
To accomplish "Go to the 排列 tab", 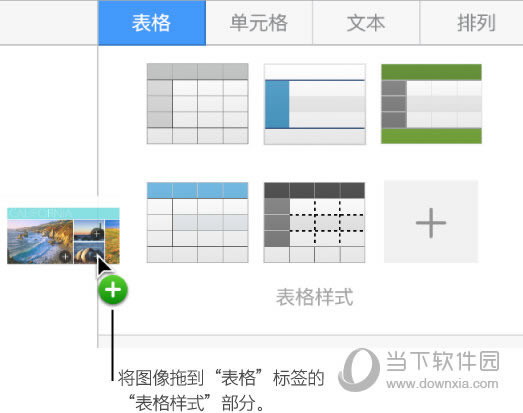I will [471, 23].
